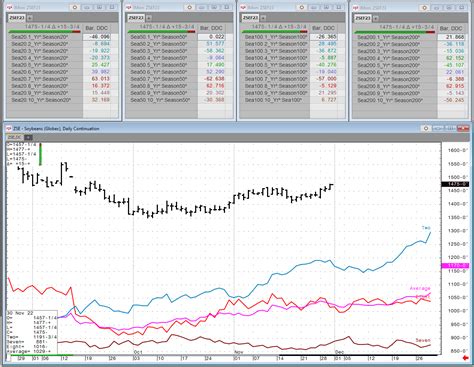Open settings gear in Sea100 monitor window
Image resolution: width=474 pixels, height=367 pixels.
(302, 7)
